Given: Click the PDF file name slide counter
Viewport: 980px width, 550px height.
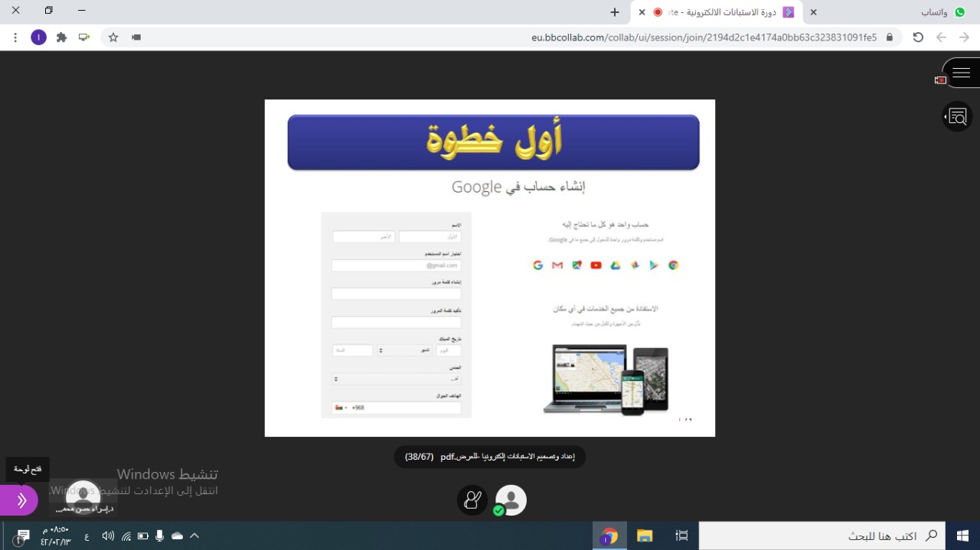Looking at the screenshot, I should click(490, 457).
